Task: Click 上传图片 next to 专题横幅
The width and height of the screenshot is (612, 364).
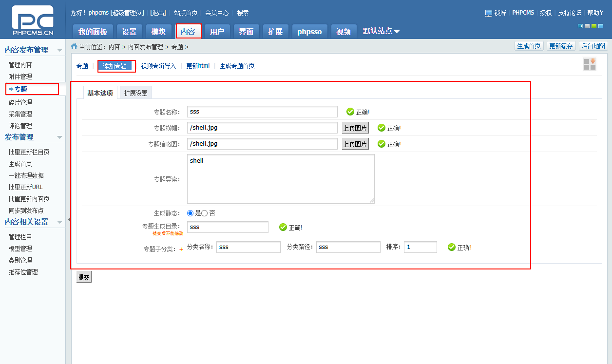Action: pos(355,128)
